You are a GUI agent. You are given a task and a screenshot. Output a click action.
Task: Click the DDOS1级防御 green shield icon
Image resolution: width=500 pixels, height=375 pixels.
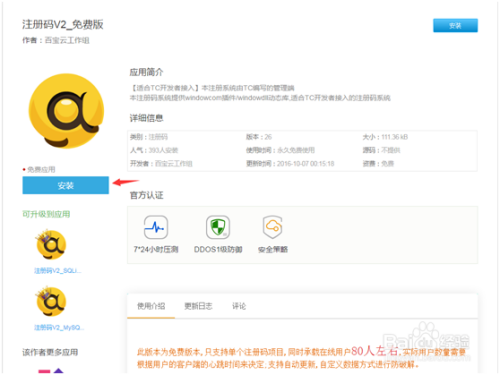tap(218, 227)
